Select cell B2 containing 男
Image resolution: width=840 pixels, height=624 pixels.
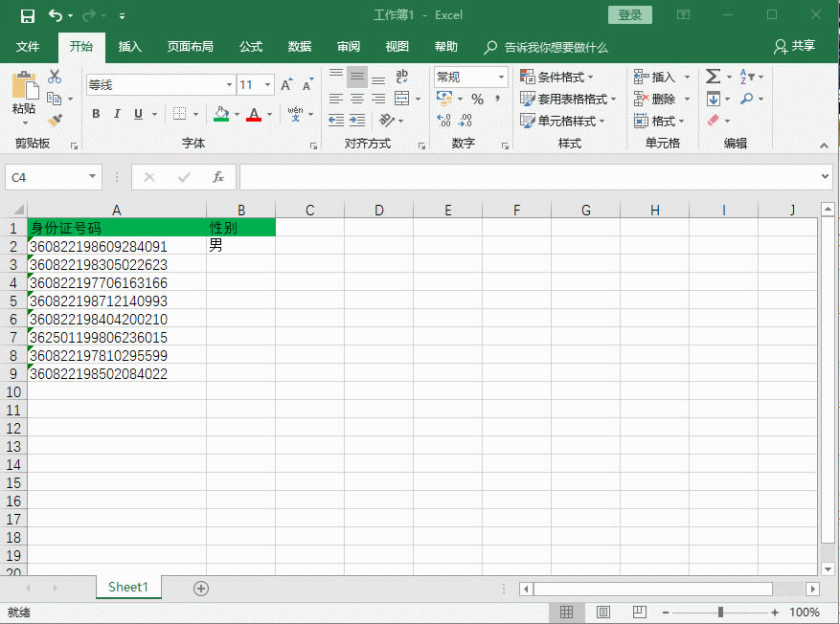[x=240, y=246]
